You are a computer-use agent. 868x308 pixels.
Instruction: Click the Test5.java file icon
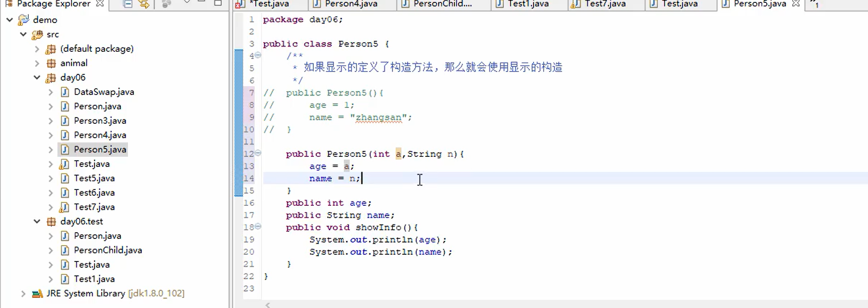65,178
